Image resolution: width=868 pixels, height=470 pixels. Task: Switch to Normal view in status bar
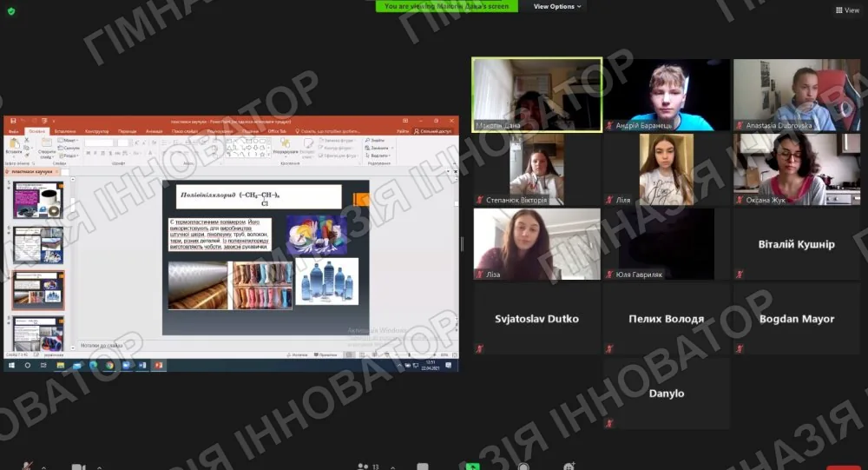(349, 354)
